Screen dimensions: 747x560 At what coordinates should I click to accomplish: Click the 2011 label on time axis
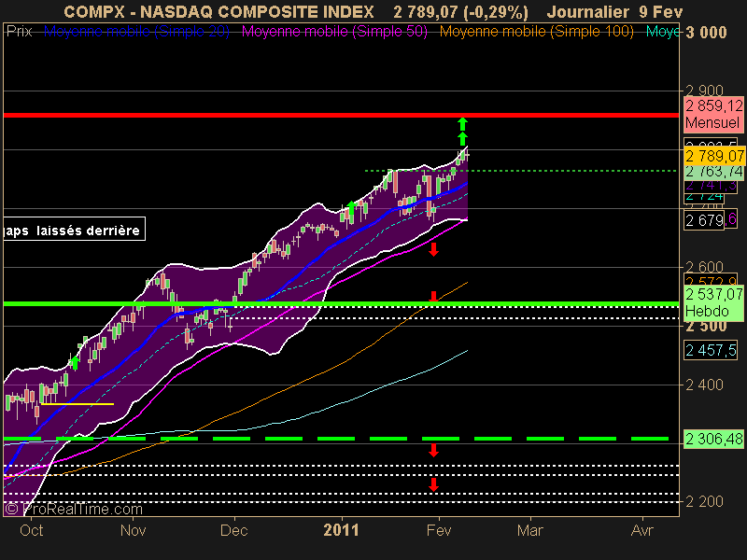341,530
